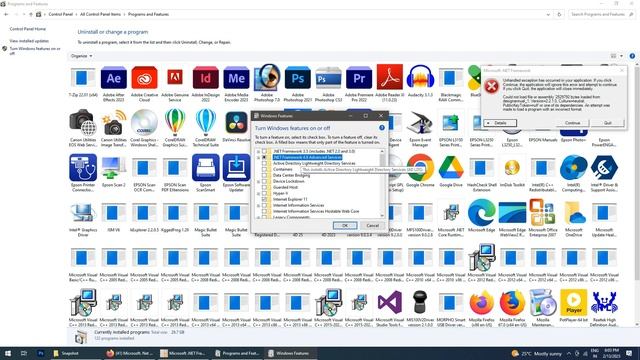
Task: Select the Adobe Creative Cloud program icon
Action: 144,78
